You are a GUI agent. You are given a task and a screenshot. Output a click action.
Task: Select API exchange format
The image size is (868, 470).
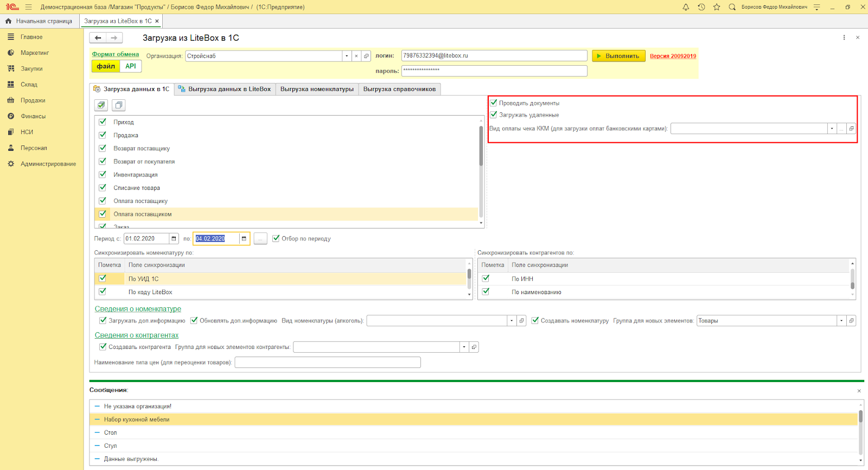click(131, 66)
